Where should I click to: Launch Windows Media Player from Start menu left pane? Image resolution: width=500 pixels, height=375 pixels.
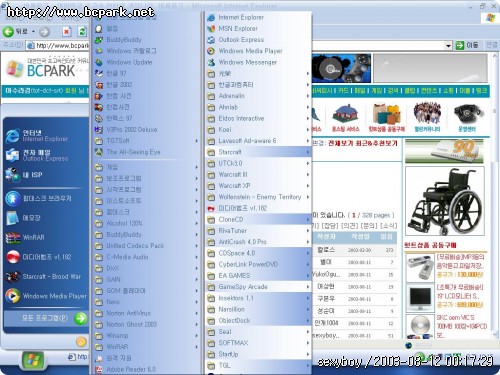(x=46, y=296)
